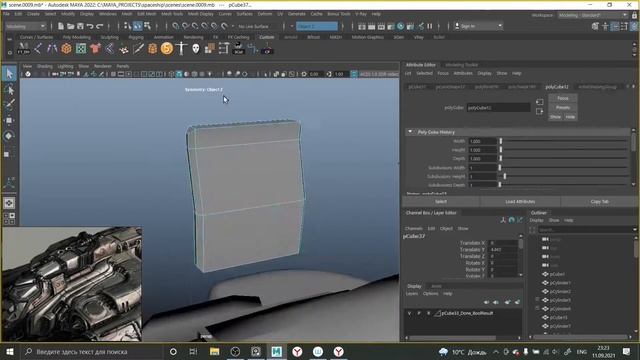640x360 pixels.
Task: Choose the Lasso Select tool
Action: pos(9,89)
